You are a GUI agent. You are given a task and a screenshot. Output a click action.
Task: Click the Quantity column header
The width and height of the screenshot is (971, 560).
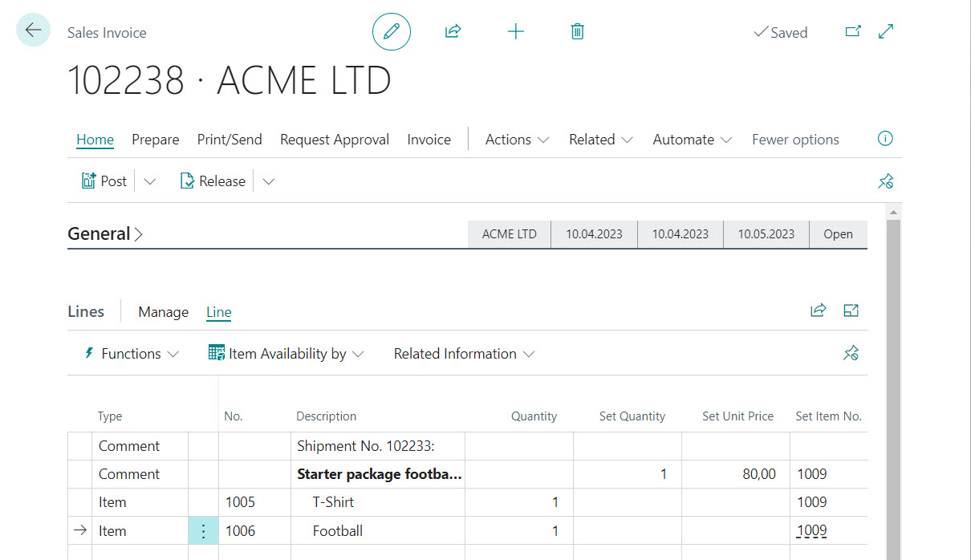(x=534, y=416)
